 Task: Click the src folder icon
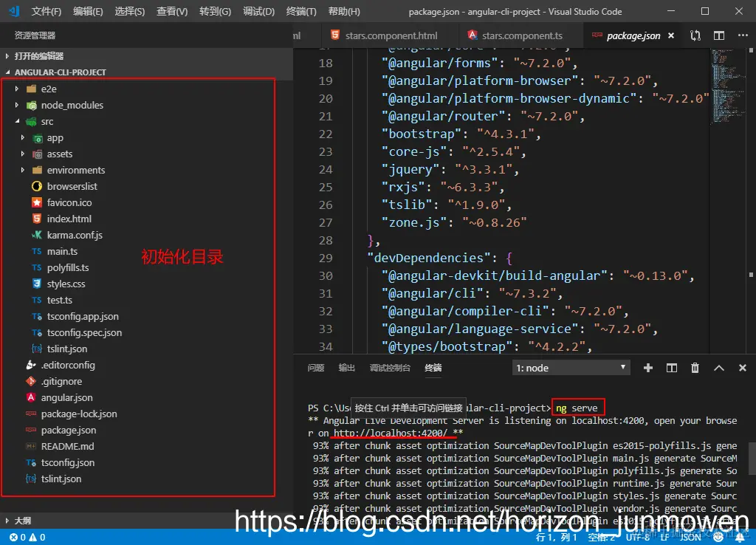pos(31,122)
